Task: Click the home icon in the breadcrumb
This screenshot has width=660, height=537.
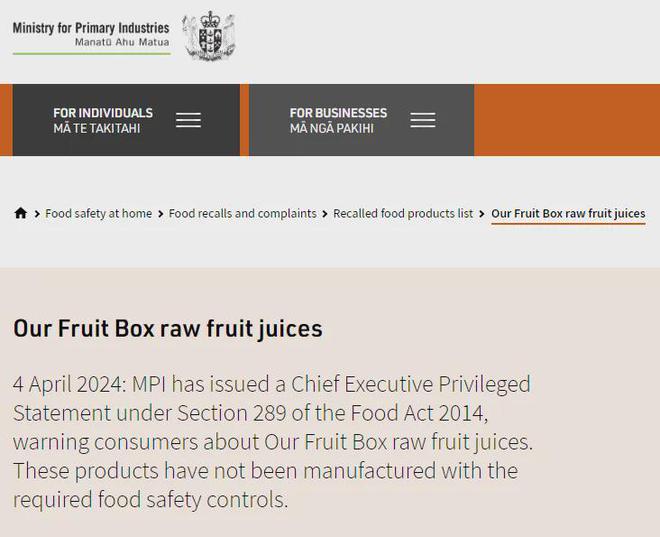Action: 21,213
